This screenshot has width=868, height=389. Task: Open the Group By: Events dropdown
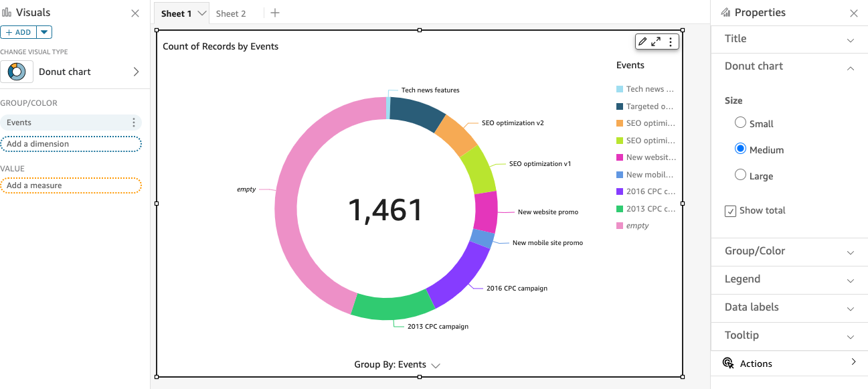pyautogui.click(x=398, y=365)
